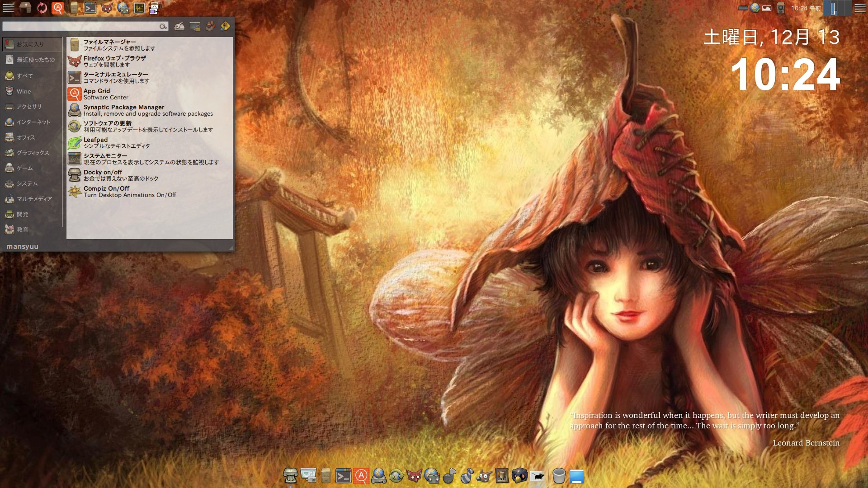Launch the terminal from the top panel
This screenshot has height=488, width=868.
point(90,8)
